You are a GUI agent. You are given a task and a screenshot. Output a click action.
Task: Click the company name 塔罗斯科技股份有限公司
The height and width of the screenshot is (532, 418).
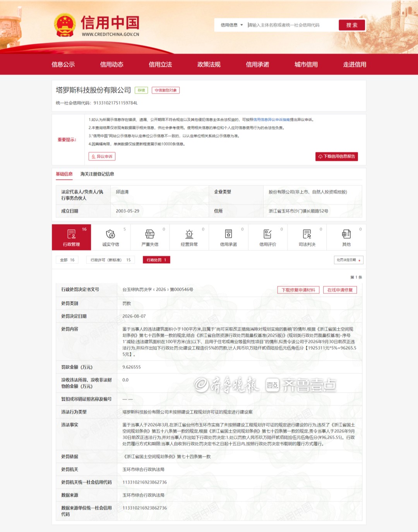click(x=93, y=90)
